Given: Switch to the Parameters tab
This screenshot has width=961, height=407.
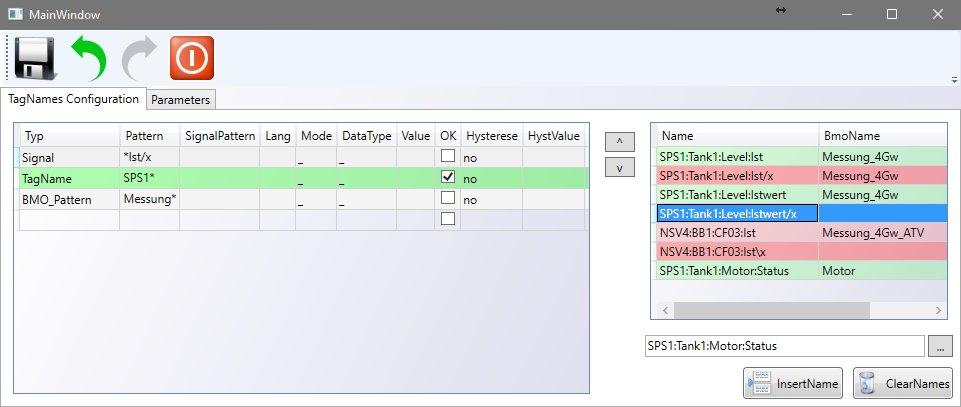Looking at the screenshot, I should click(x=181, y=100).
